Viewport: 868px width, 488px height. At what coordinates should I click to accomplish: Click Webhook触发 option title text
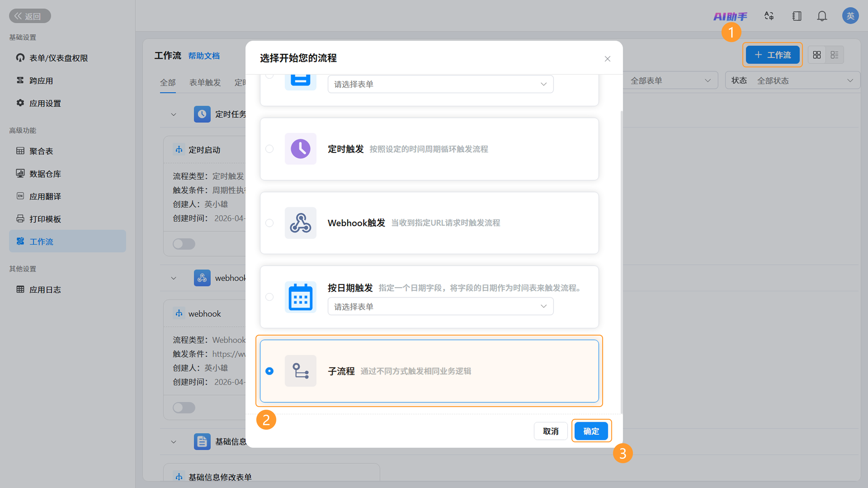click(356, 223)
